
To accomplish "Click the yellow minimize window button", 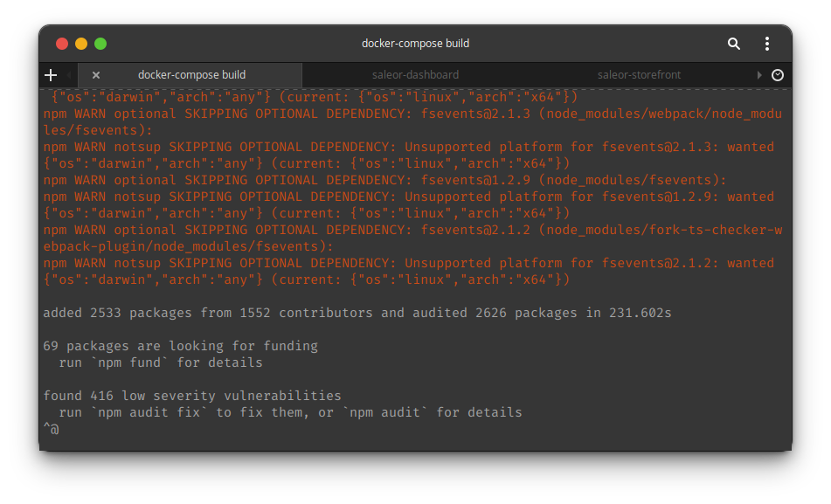I will (x=80, y=43).
